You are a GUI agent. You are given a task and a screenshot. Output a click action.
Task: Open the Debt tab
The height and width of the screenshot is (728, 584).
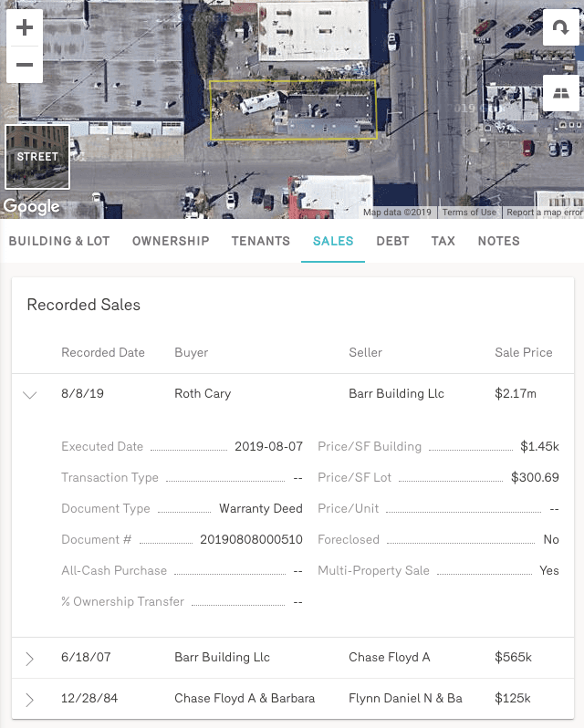[392, 241]
